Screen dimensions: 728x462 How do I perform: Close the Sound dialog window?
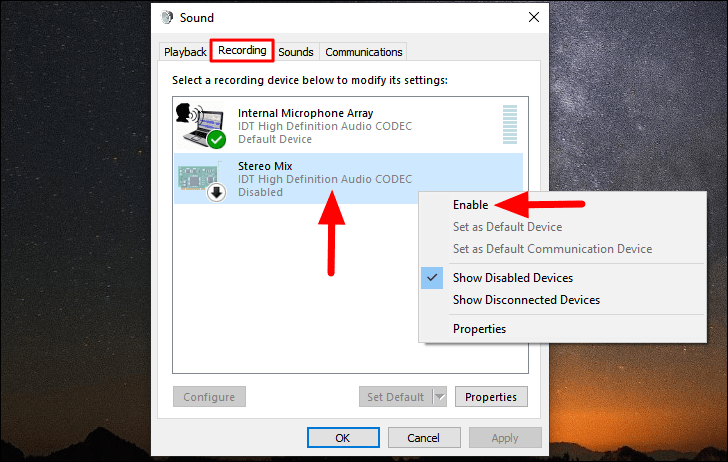pos(534,17)
